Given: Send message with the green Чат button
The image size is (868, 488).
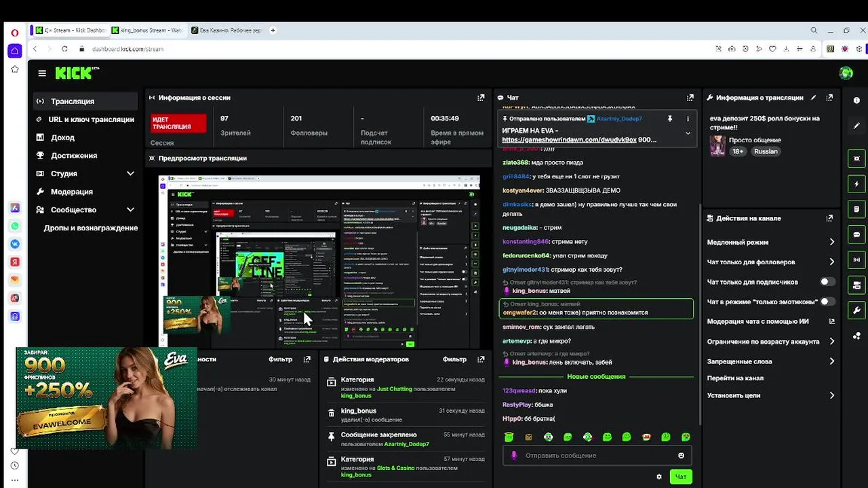Looking at the screenshot, I should (x=681, y=476).
